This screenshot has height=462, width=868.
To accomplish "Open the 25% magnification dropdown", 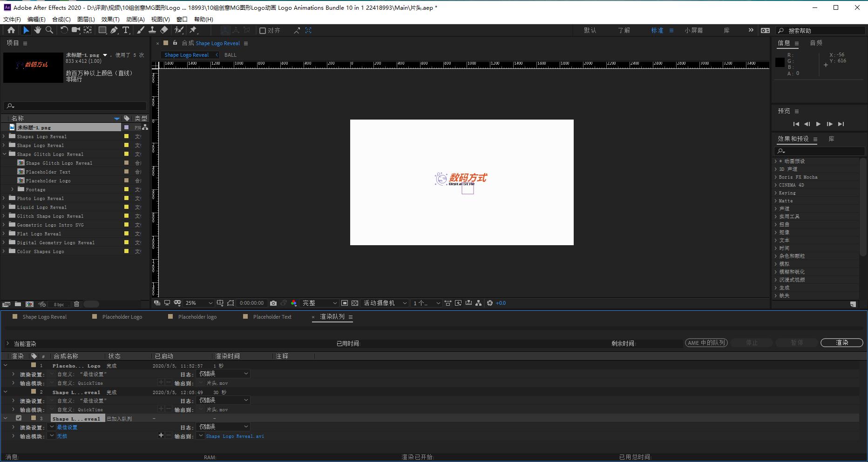I will tap(199, 303).
